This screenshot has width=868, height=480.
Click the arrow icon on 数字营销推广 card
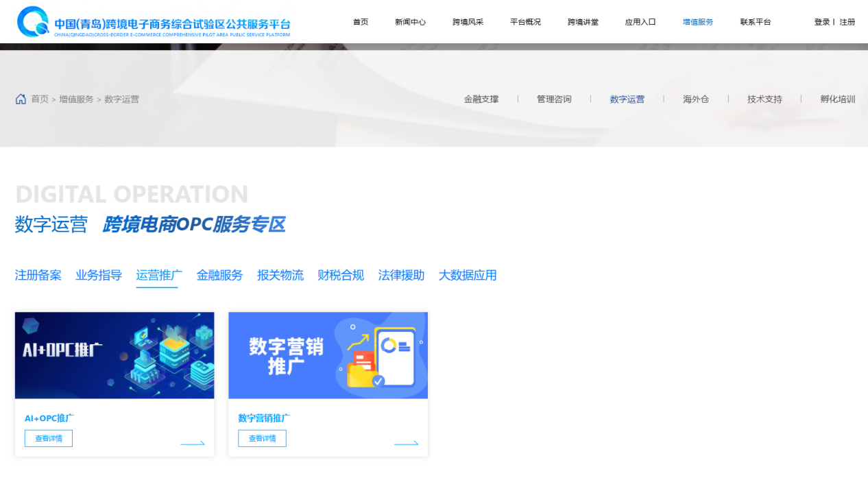(x=408, y=442)
